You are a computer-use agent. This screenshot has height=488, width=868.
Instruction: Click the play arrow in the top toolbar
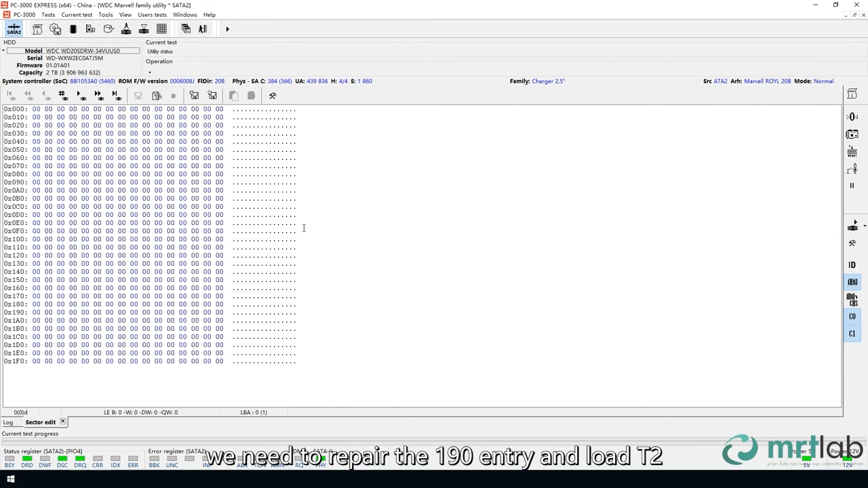[227, 29]
